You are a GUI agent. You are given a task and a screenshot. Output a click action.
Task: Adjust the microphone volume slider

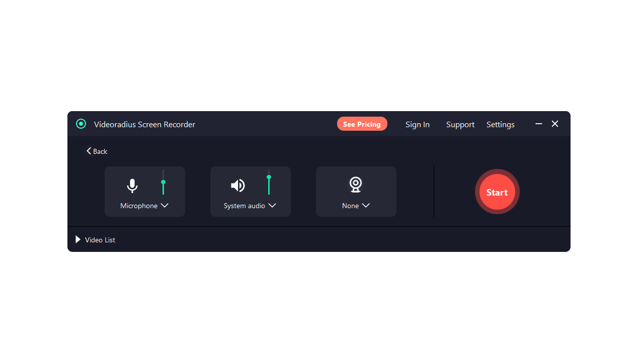click(x=163, y=182)
